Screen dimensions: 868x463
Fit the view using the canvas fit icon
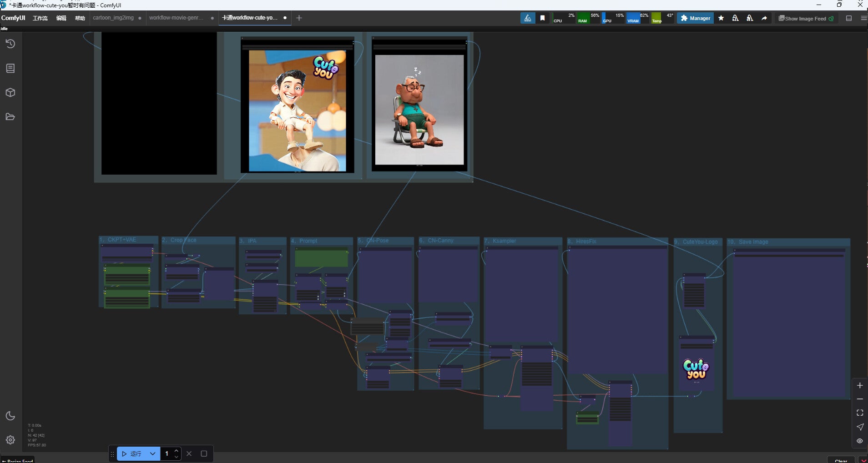coord(860,413)
